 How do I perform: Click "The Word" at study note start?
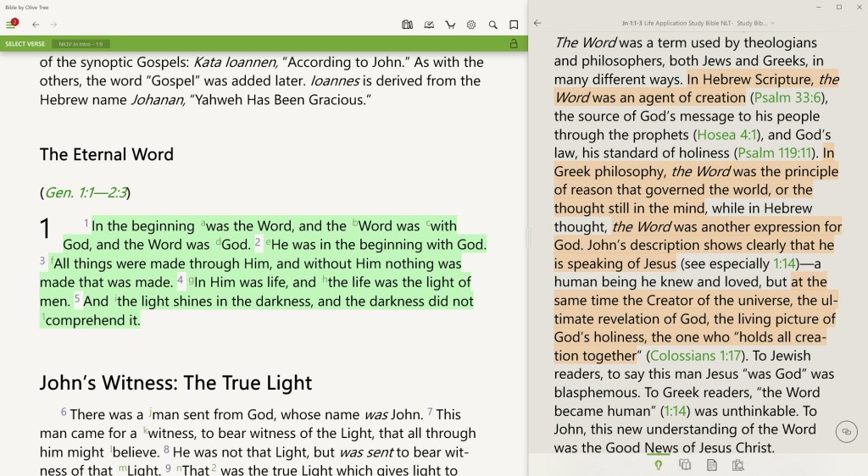(x=585, y=42)
